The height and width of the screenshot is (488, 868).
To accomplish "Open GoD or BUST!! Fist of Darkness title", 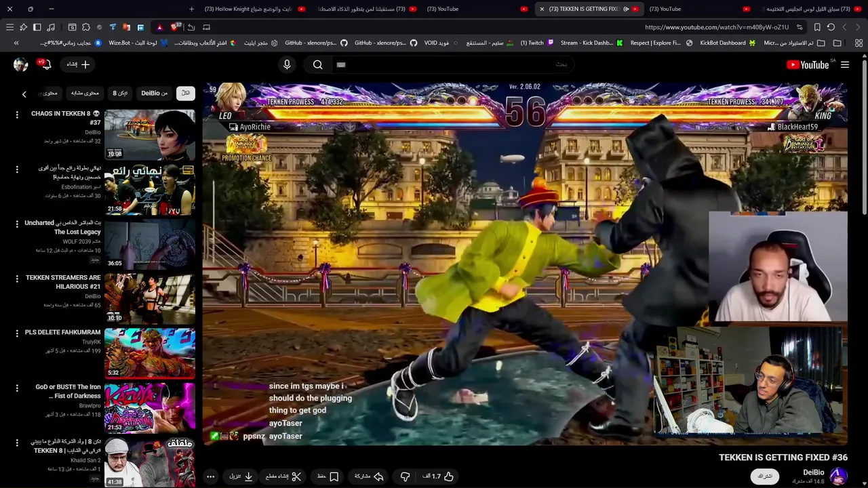I will [68, 391].
